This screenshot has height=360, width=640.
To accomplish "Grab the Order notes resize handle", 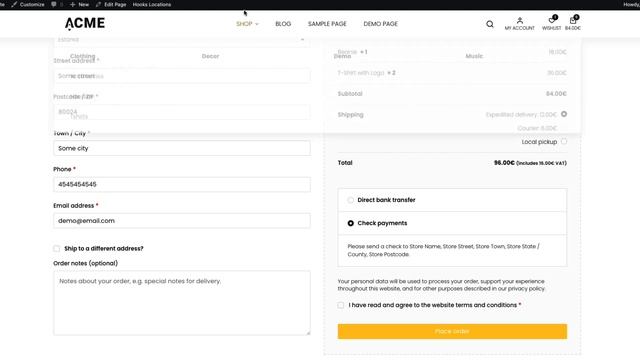I will (x=308, y=333).
